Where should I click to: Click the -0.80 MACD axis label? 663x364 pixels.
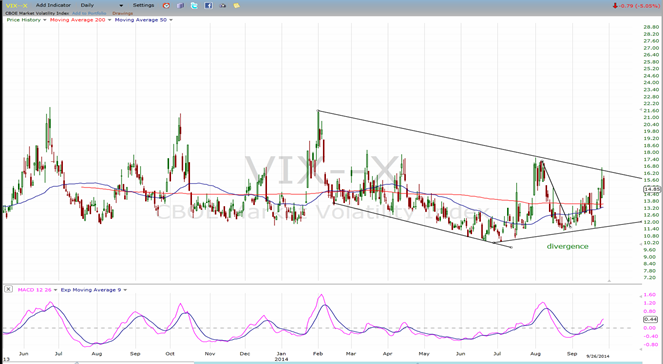tap(650, 345)
